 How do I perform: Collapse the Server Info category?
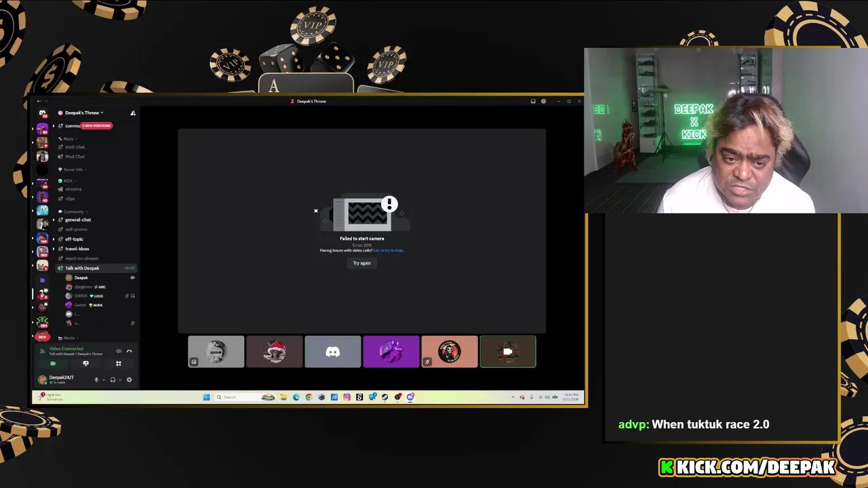tap(72, 169)
